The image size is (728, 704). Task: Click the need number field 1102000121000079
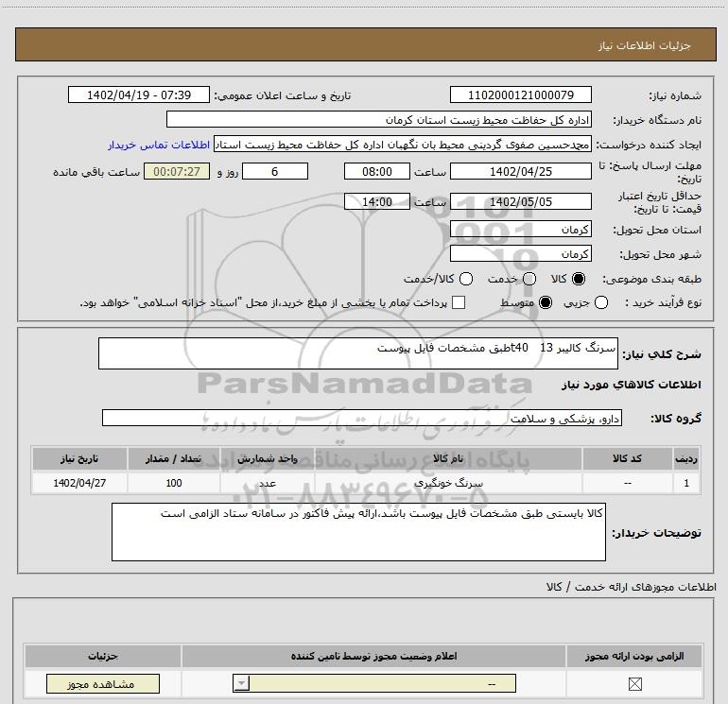click(520, 95)
